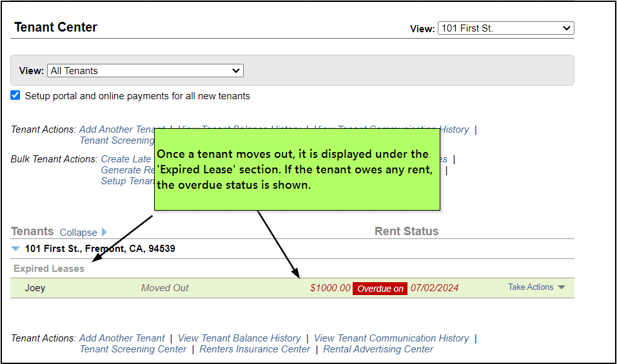
Task: Click the Collapse link next to Tenants
Action: (x=78, y=233)
